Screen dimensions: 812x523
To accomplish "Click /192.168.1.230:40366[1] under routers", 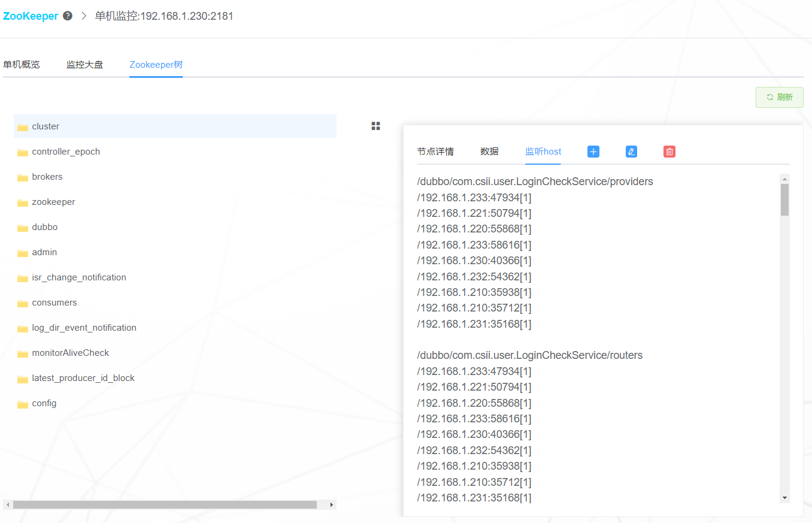I will (x=474, y=434).
